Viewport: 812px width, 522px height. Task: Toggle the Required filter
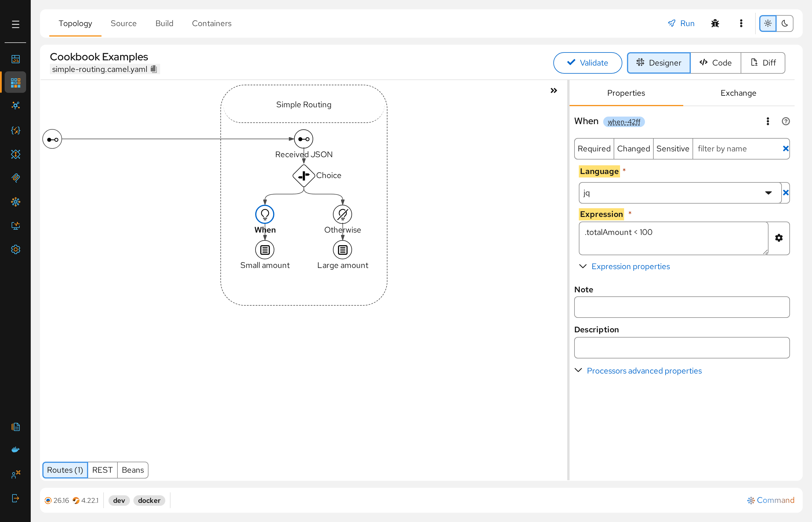(x=594, y=148)
